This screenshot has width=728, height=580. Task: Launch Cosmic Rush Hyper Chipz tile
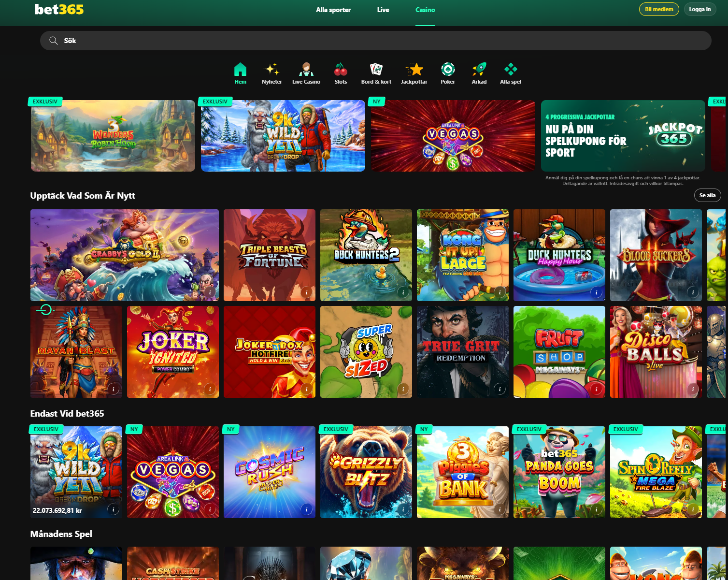[270, 472]
